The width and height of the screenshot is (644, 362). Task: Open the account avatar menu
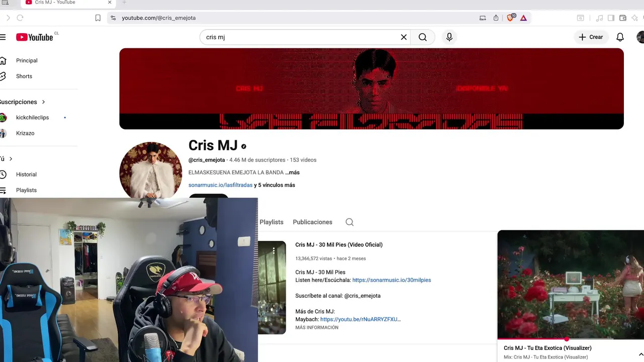pos(640,37)
